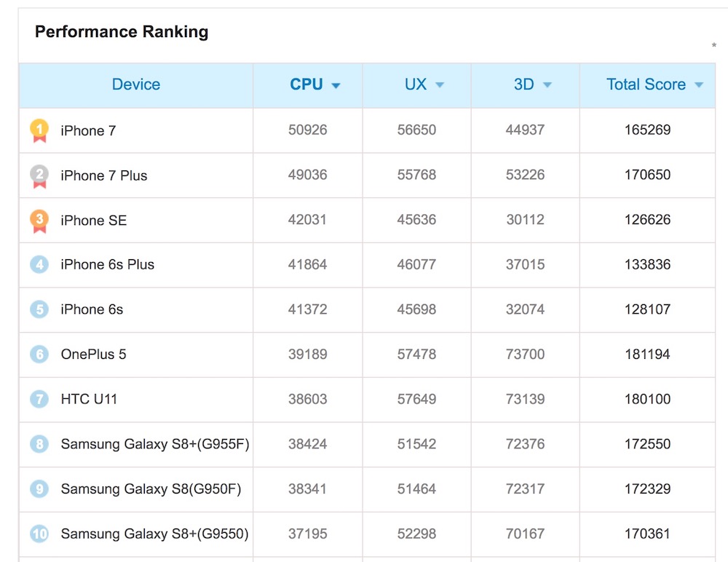The height and width of the screenshot is (562, 728).
Task: Click the Device column header
Action: click(x=136, y=84)
